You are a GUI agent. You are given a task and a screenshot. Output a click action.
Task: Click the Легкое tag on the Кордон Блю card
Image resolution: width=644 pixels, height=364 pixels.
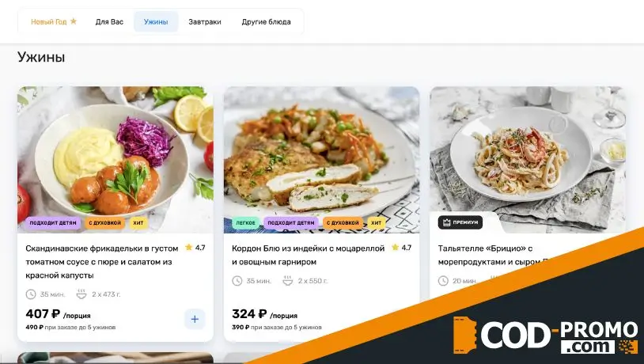[x=245, y=222]
